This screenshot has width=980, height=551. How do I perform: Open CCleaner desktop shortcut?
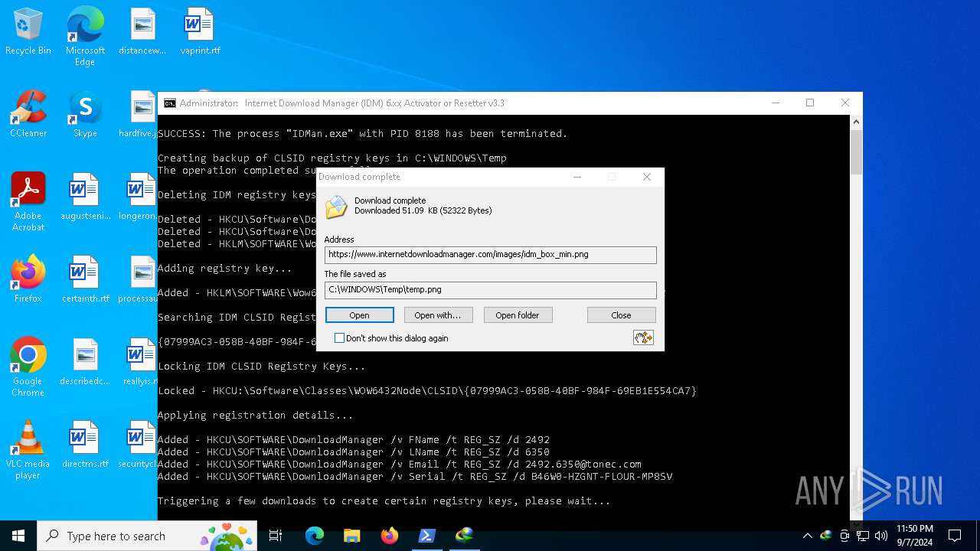point(28,115)
